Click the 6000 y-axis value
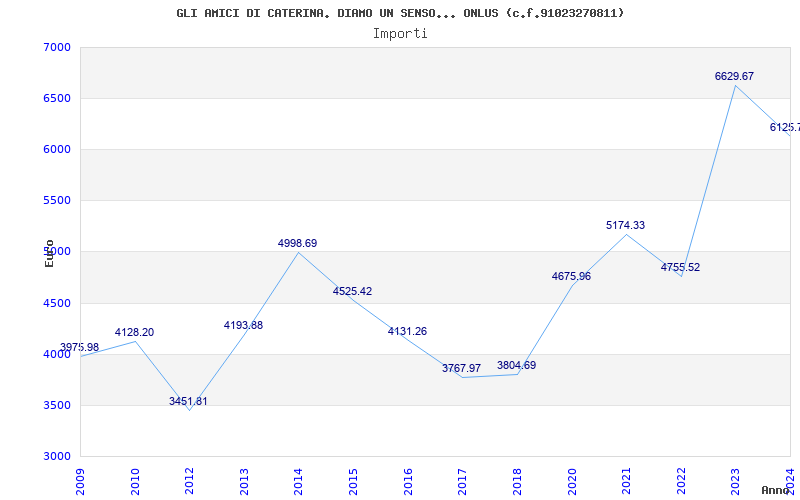Screen dimensions: 800x500 [x=57, y=149]
